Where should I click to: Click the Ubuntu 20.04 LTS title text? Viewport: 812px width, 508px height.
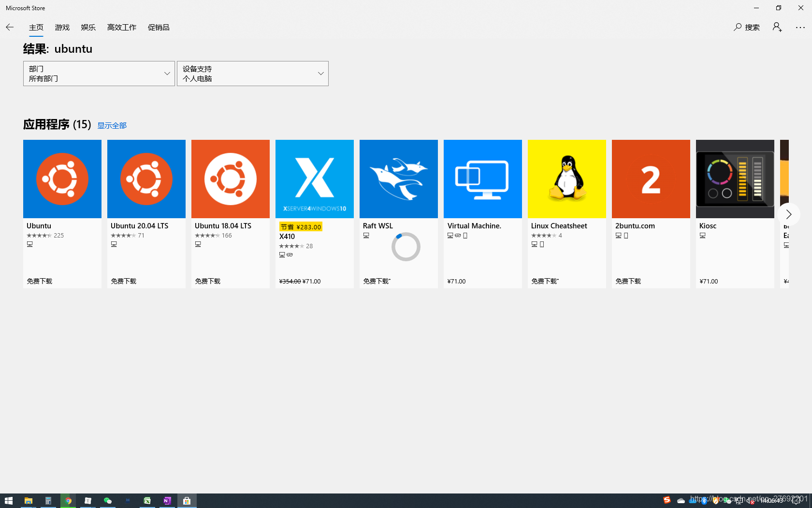(140, 226)
